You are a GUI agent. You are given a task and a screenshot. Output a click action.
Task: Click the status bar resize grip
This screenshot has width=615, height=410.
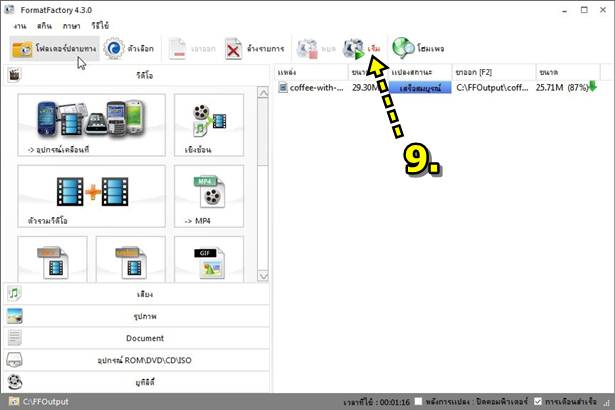point(607,403)
